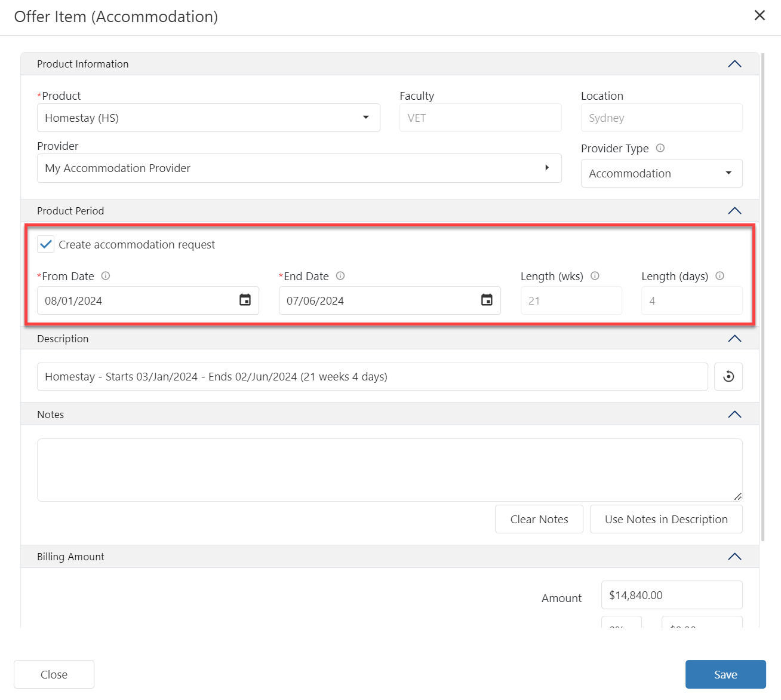Uncheck Create accommodation request checkbox
This screenshot has height=700, width=781.
pos(46,244)
